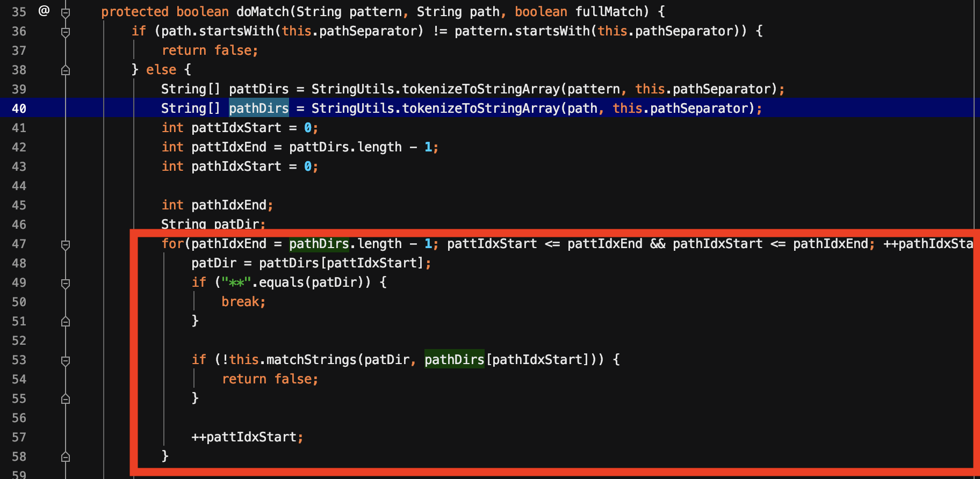980x479 pixels.
Task: Click the fold end marker on line 55
Action: coord(66,399)
